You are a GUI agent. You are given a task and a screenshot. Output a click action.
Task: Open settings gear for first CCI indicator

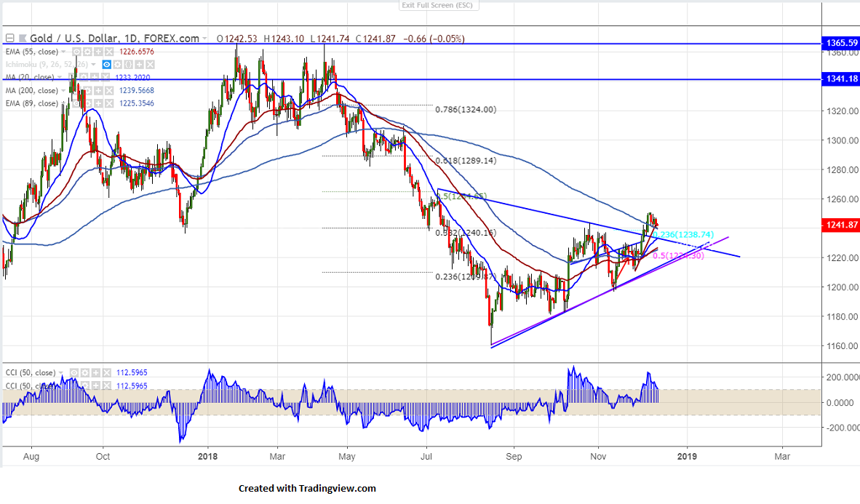(x=87, y=373)
